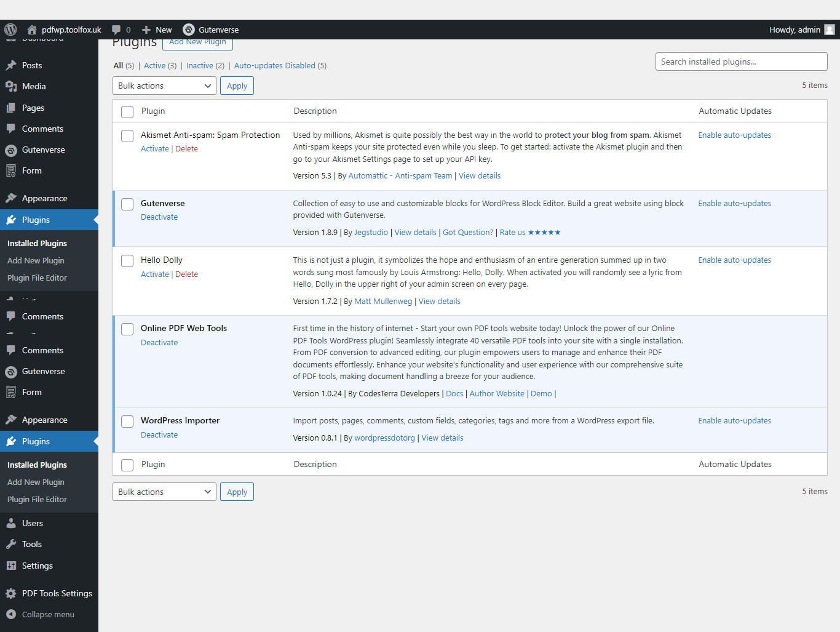Open the site home icon pdfwp.toolfox.uk
This screenshot has width=840, height=632.
click(x=32, y=30)
